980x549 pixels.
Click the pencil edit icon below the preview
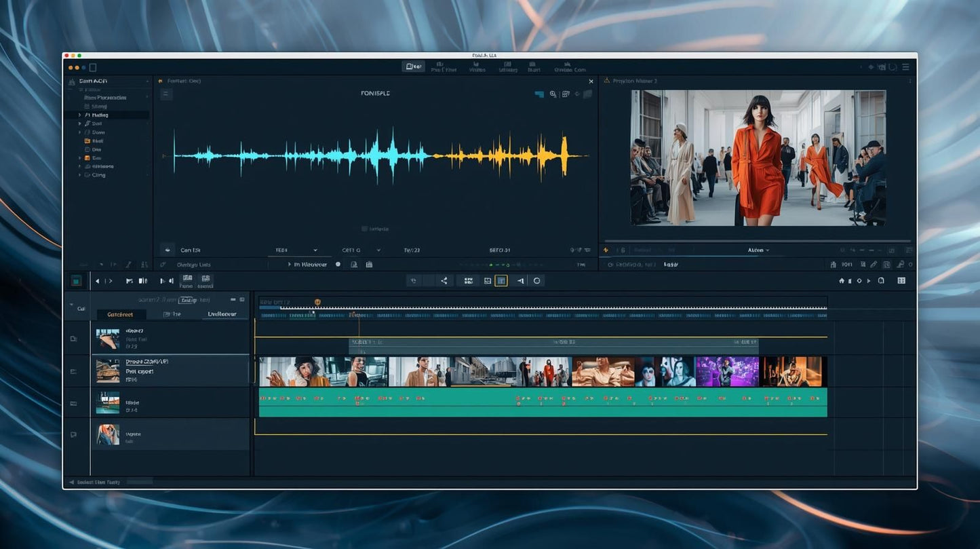874,264
